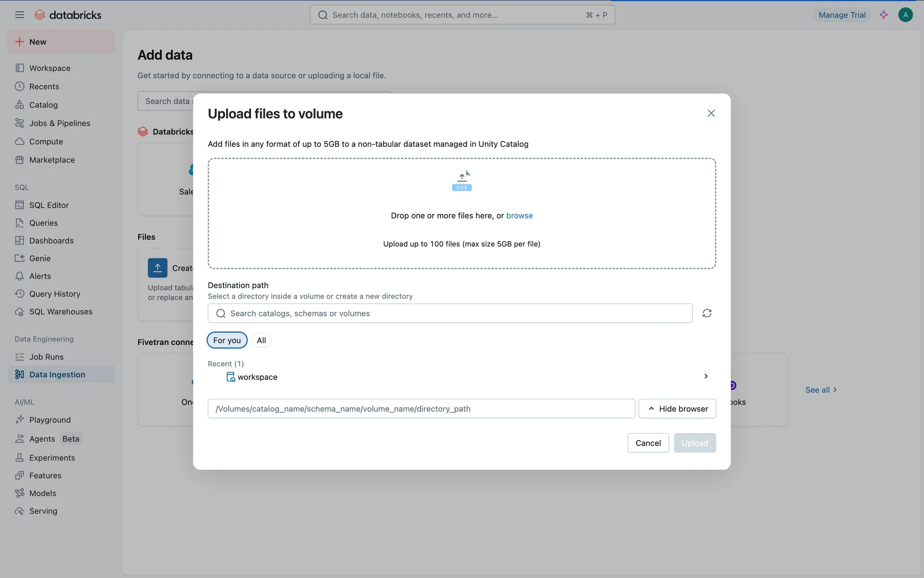
Task: Open Playground under AI/ML
Action: pos(50,420)
